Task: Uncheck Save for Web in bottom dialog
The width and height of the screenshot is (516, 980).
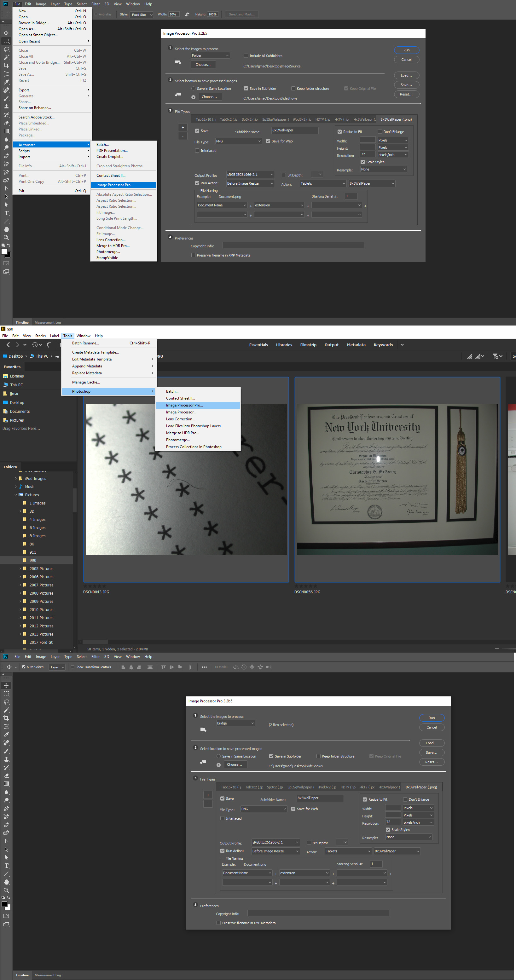Action: pyautogui.click(x=293, y=809)
